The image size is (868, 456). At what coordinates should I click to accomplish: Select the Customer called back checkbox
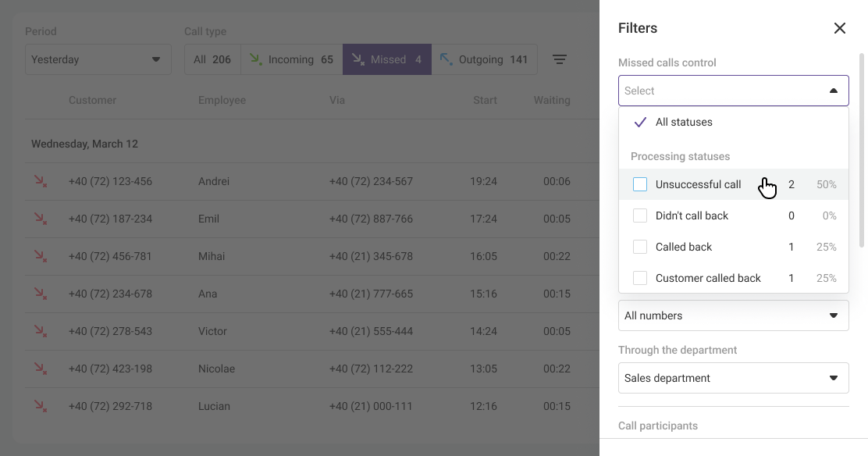640,278
